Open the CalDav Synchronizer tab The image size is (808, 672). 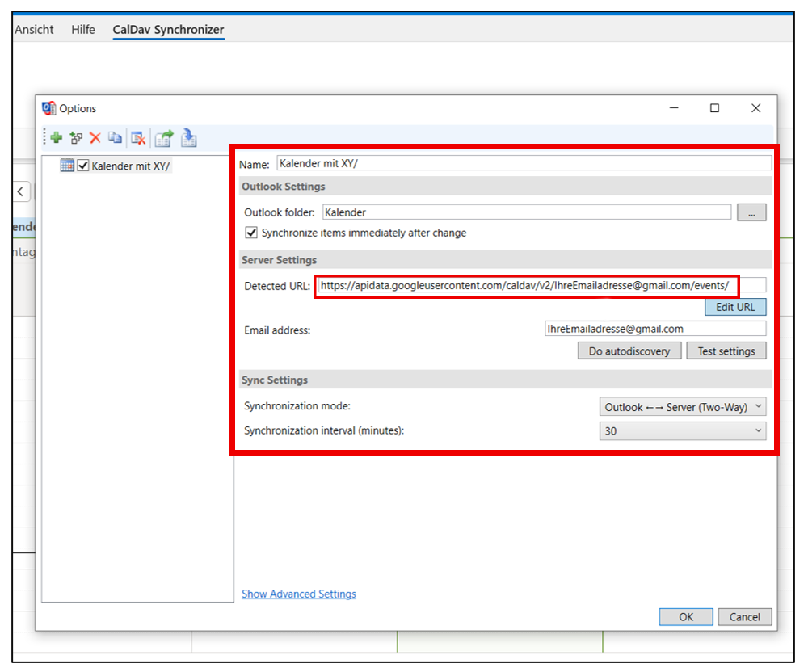pos(168,30)
